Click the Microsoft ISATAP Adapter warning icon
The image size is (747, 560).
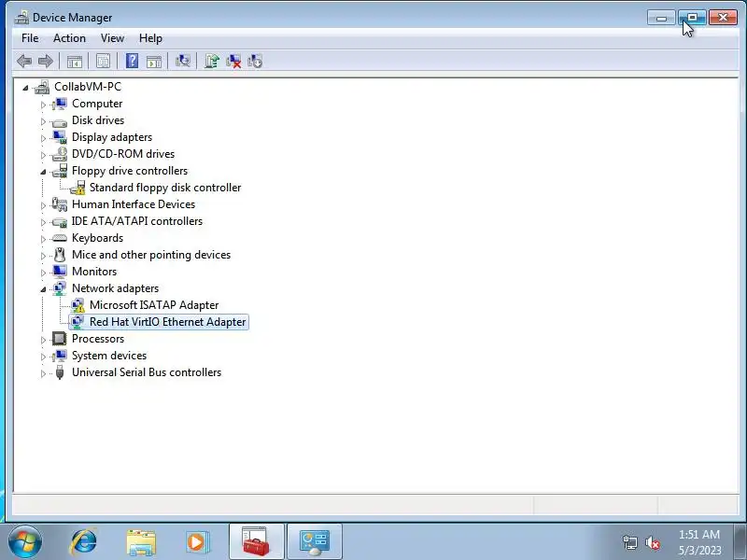click(x=78, y=305)
